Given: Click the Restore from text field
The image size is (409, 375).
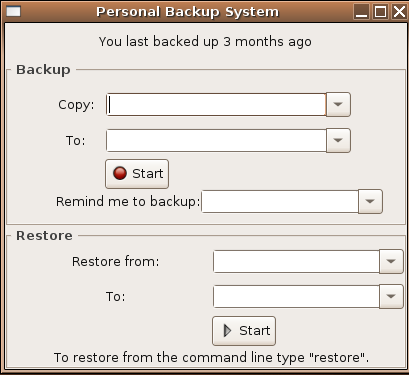Looking at the screenshot, I should click(296, 261).
